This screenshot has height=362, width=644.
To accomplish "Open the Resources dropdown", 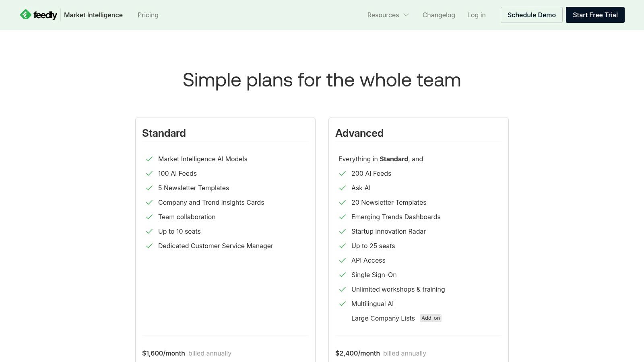I will (383, 15).
